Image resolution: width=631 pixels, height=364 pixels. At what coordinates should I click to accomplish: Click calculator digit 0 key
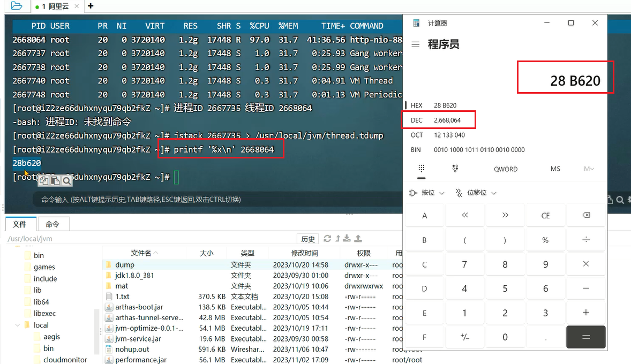click(x=505, y=337)
